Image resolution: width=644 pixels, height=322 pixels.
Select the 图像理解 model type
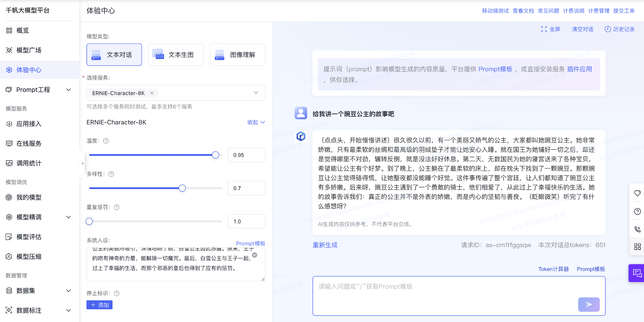[237, 55]
